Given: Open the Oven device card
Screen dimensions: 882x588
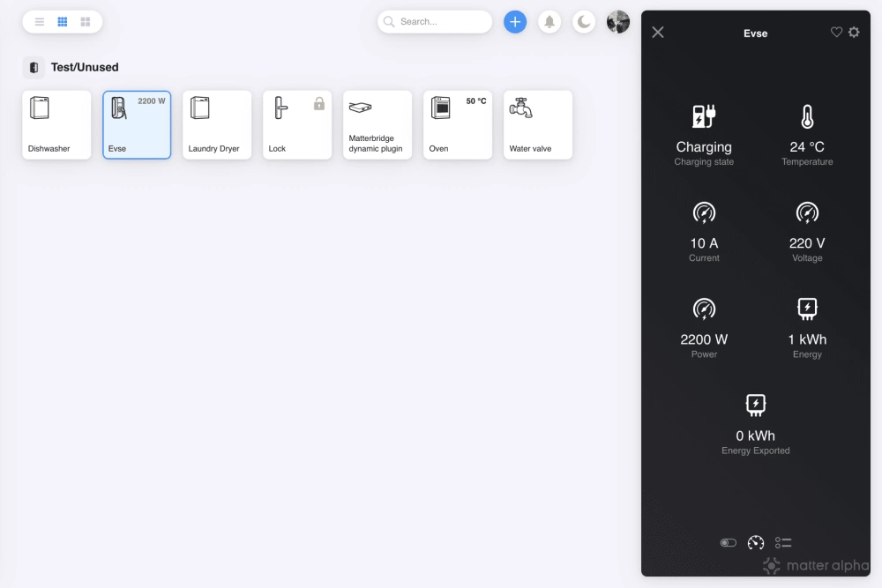Looking at the screenshot, I should (x=458, y=125).
